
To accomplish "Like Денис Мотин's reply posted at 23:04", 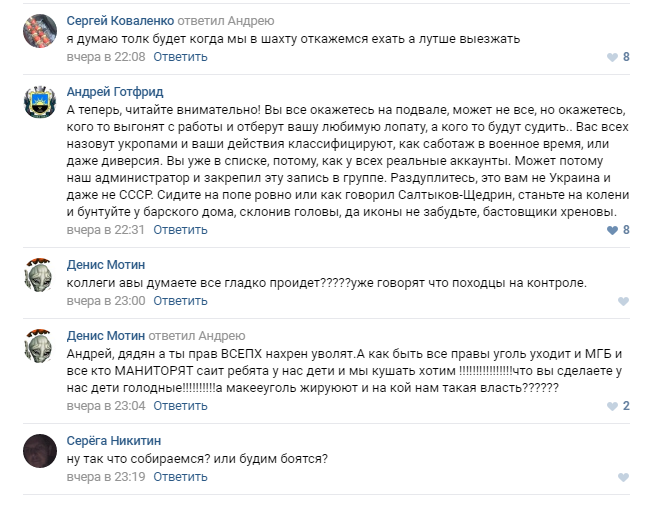I will [x=612, y=406].
